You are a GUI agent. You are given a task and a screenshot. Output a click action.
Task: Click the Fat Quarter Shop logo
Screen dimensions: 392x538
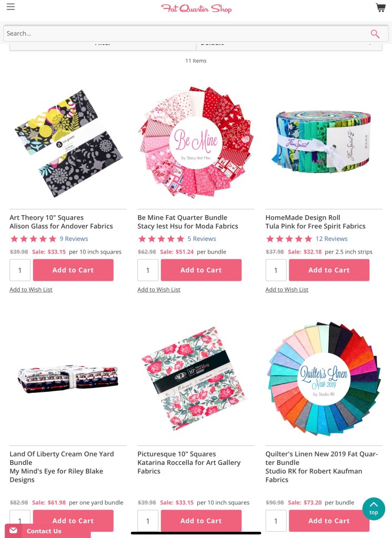point(196,8)
